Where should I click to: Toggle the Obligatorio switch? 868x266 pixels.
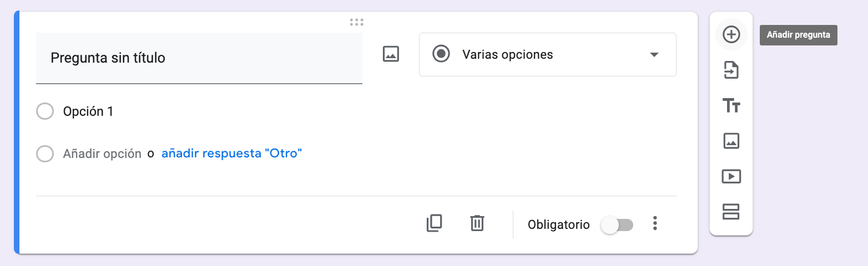coord(617,225)
